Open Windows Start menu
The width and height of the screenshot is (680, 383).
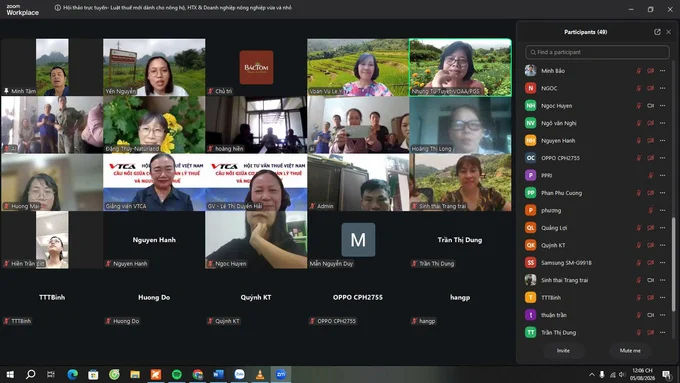(x=10, y=374)
